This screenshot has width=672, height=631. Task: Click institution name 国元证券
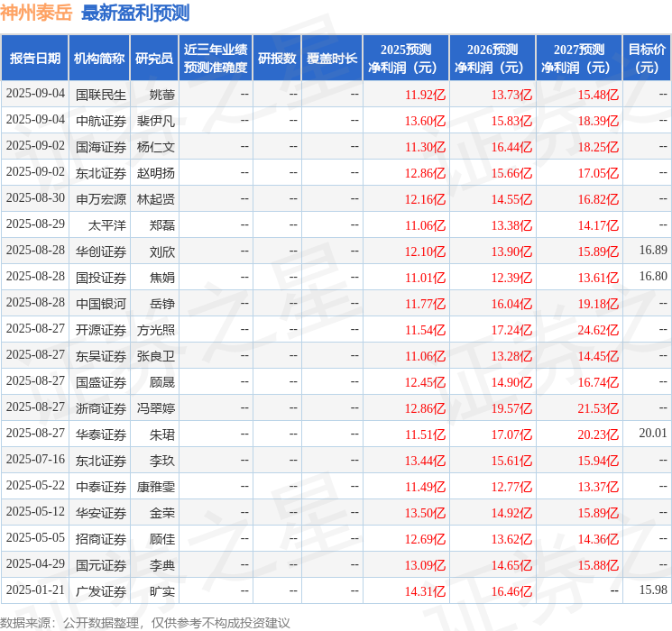coord(101,565)
